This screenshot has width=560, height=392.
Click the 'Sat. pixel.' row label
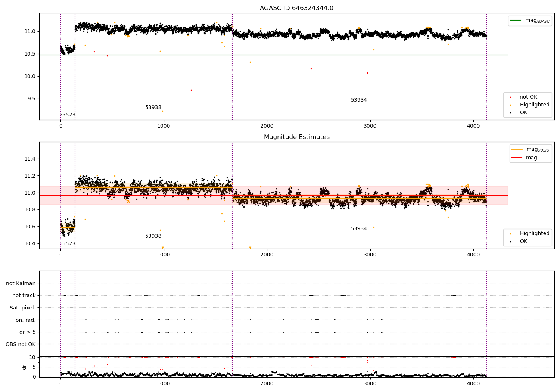[23, 308]
